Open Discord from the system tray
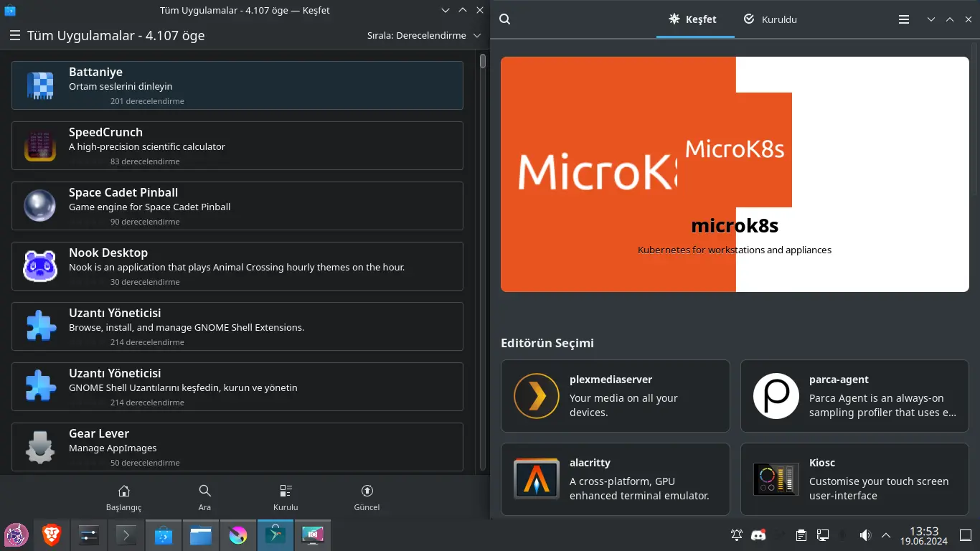This screenshot has height=551, width=980. [x=758, y=535]
